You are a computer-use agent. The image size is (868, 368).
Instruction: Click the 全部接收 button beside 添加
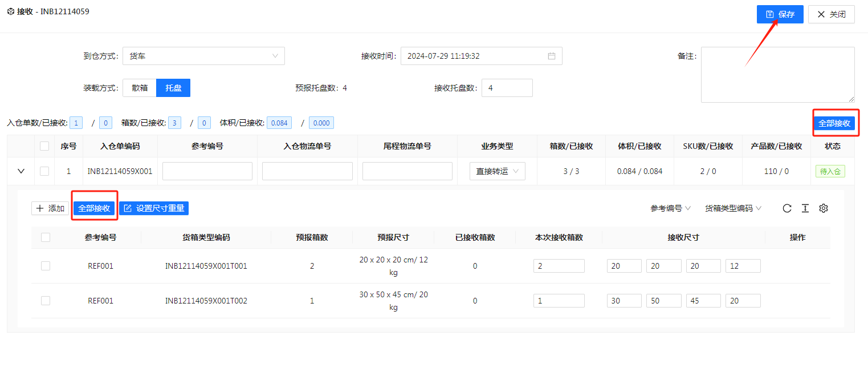click(94, 208)
